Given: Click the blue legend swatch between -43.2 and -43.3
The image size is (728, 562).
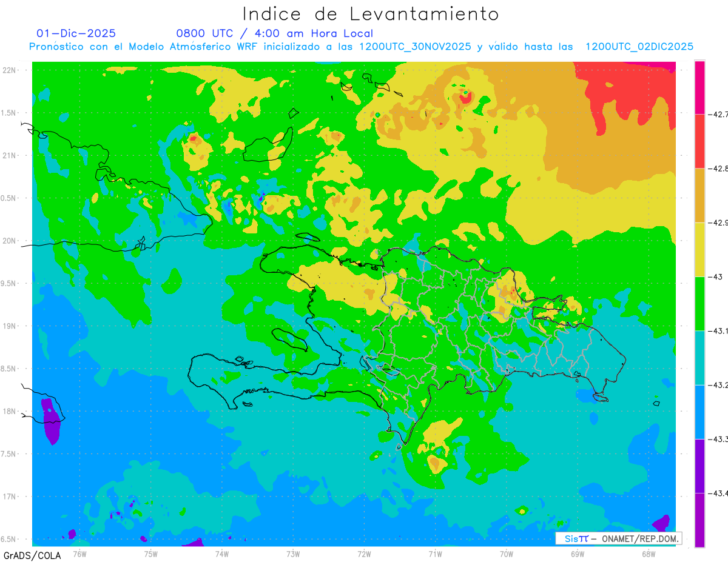Looking at the screenshot, I should (x=699, y=412).
